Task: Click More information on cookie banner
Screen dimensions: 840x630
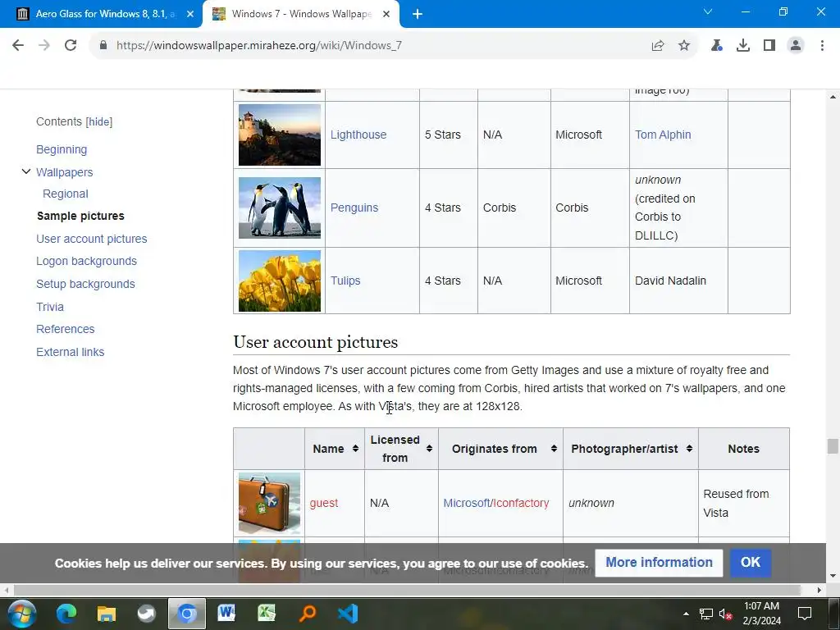Action: (x=659, y=563)
